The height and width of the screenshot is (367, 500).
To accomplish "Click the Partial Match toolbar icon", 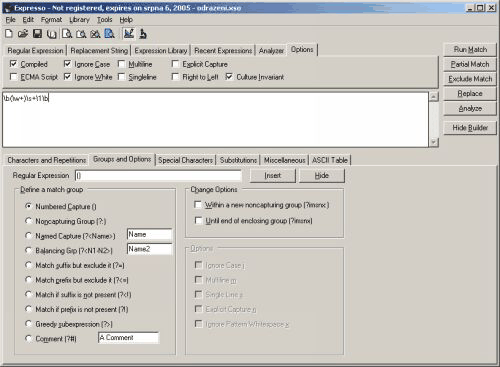I will point(81,33).
